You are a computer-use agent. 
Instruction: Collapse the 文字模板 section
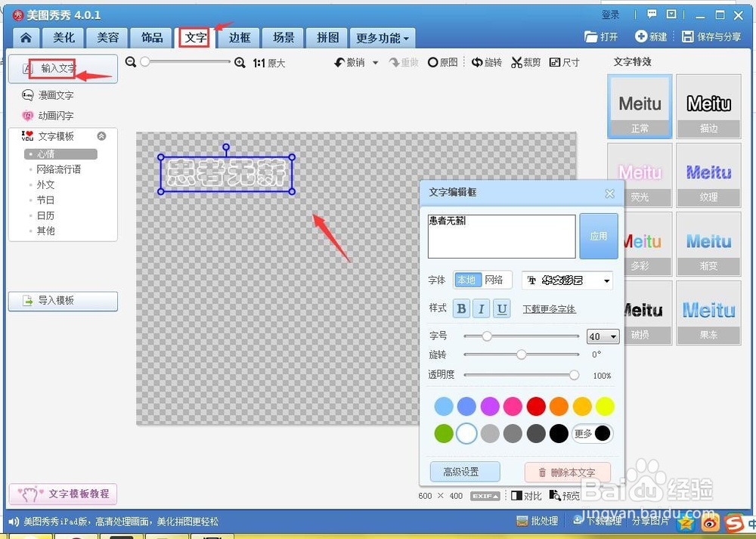coord(101,136)
